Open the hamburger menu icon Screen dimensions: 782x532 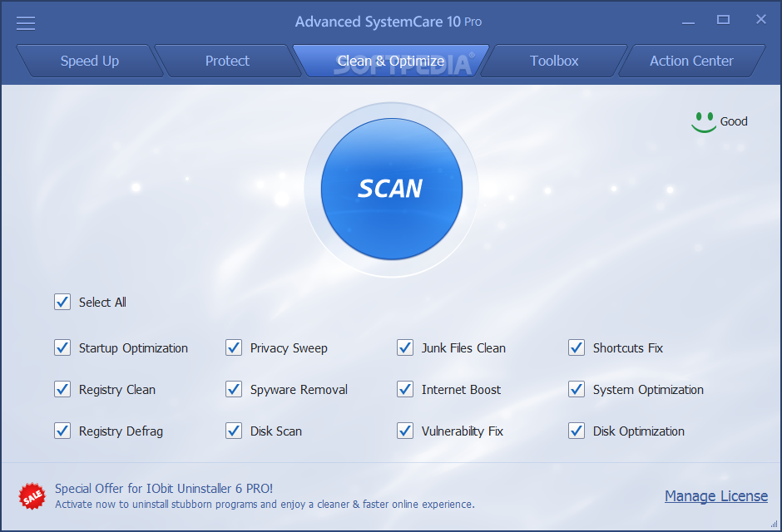point(26,23)
